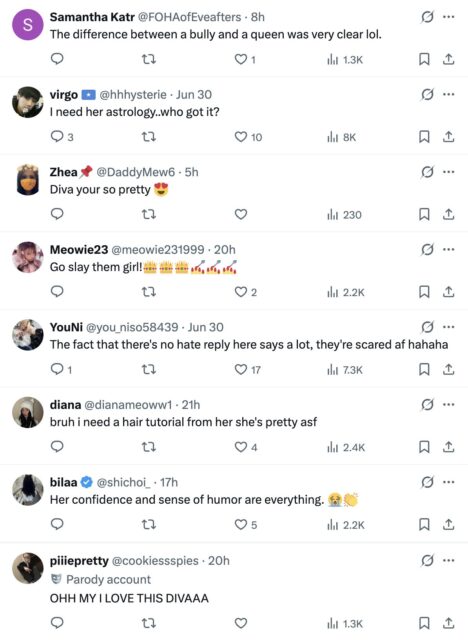Like YouNi's tweet with 17 likes

pos(247,369)
